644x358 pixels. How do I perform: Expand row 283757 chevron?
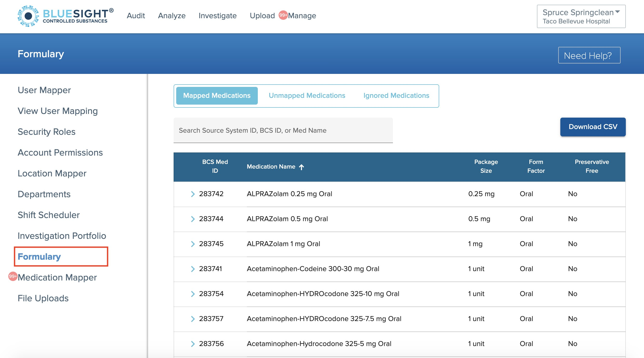pos(193,319)
